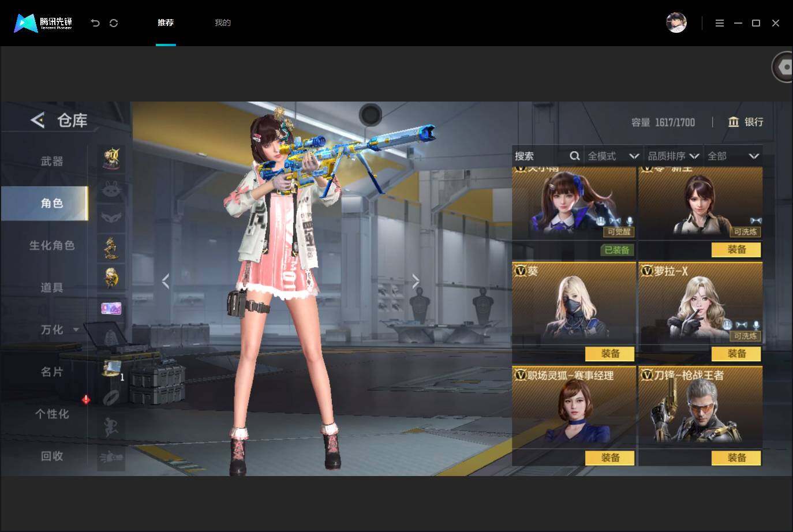Equip the 刀锋-枪战王者 character
793x532 pixels.
coord(736,458)
